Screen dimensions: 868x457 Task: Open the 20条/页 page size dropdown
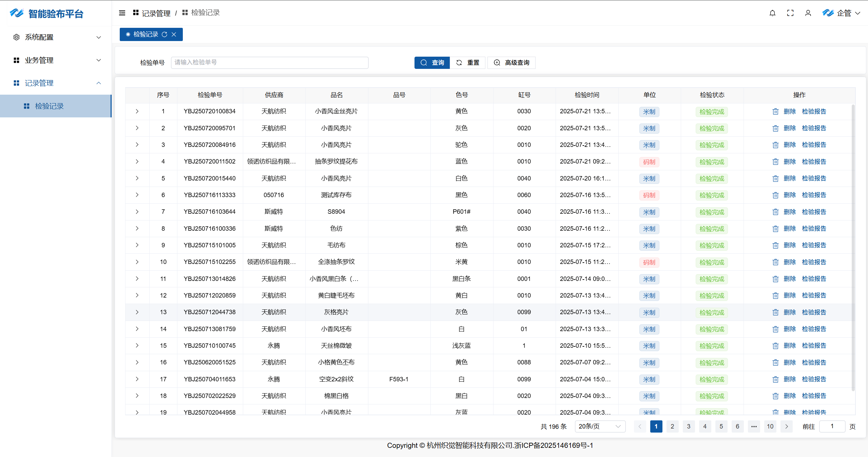click(600, 426)
